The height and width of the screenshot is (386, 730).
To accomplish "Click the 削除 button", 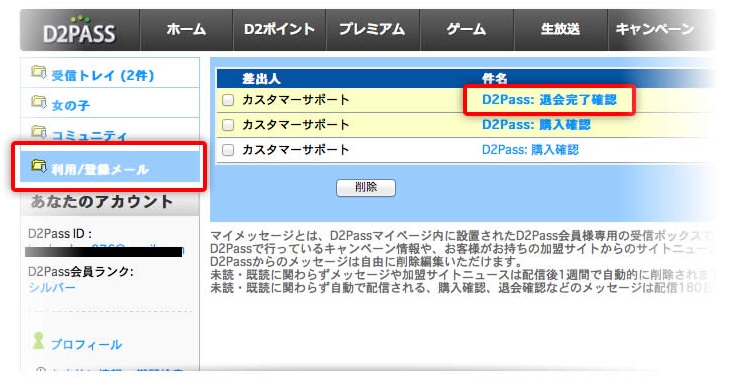I will [366, 188].
